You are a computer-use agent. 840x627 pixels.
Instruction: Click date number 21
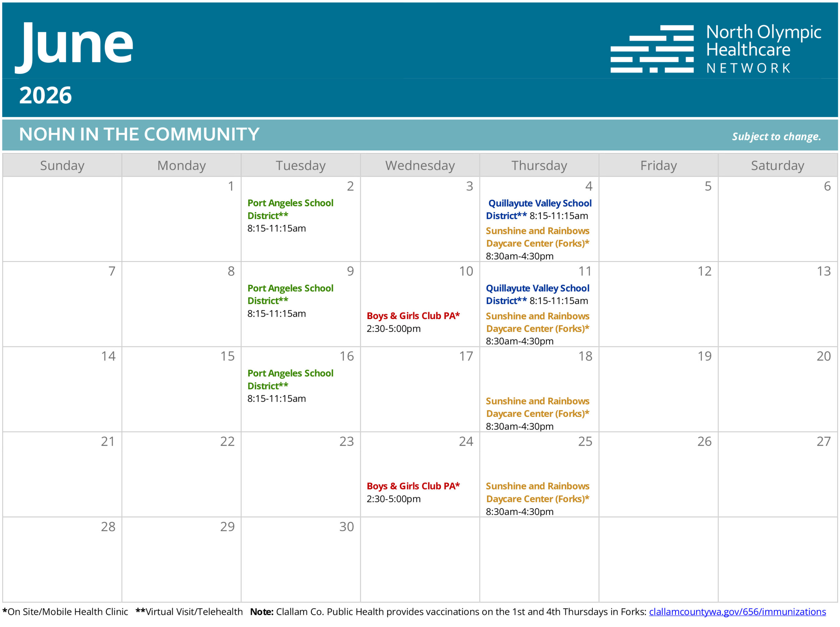(x=108, y=441)
